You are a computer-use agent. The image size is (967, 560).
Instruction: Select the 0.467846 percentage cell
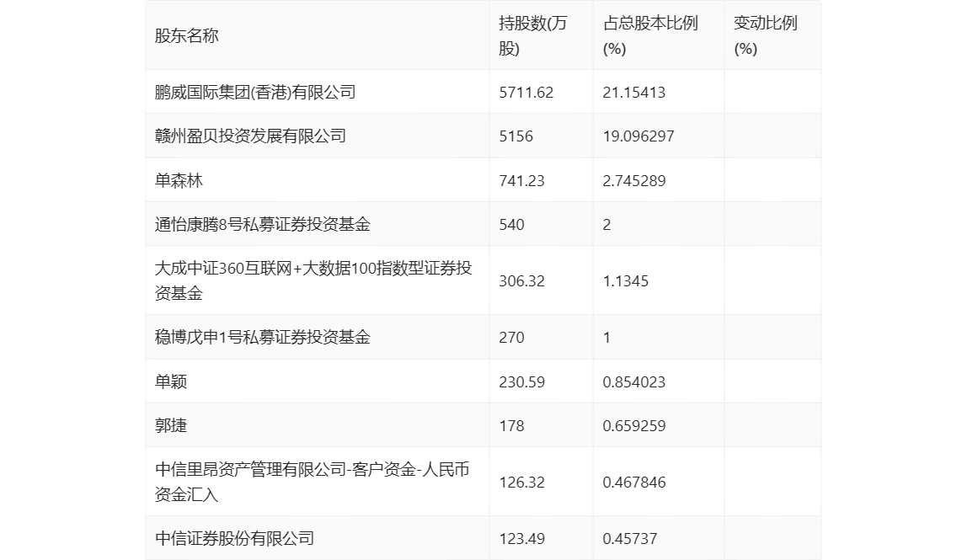[x=634, y=483]
